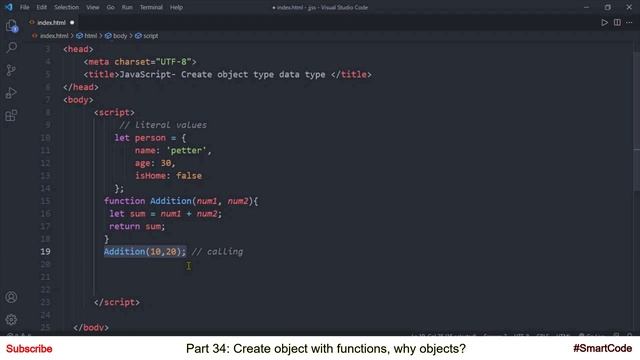
Task: Click html in the breadcrumb
Action: point(91,36)
